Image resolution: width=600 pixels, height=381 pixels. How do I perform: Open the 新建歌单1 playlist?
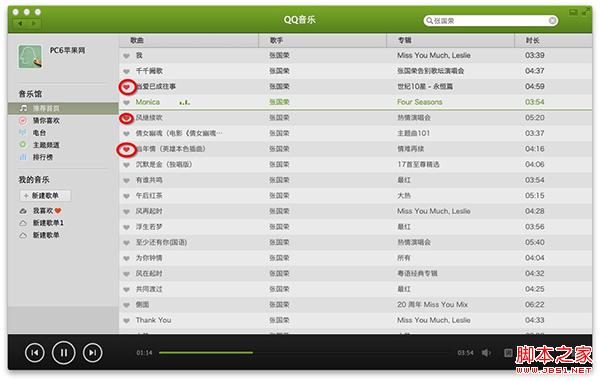(42, 223)
